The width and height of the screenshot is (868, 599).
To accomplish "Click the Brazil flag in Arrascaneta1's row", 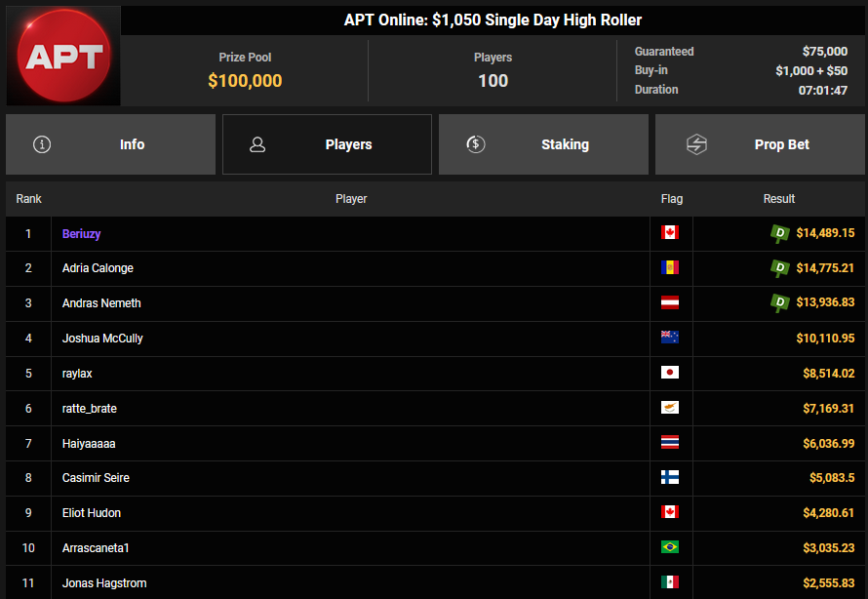I will point(669,547).
